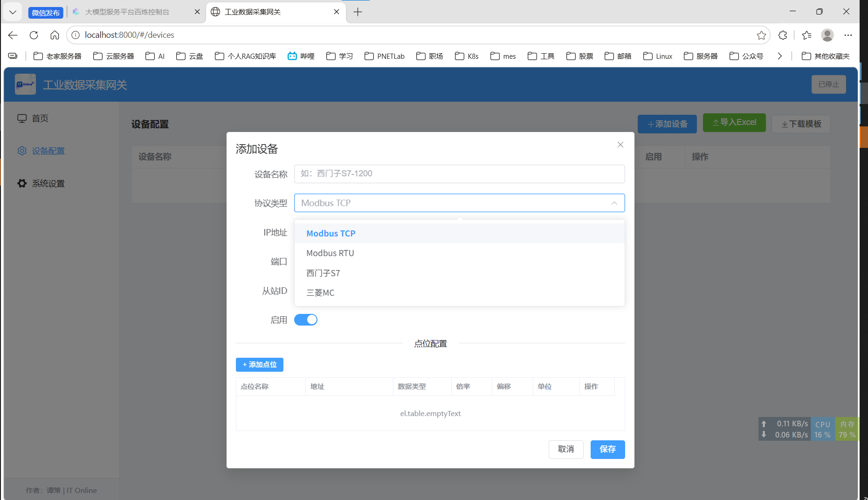
Task: Reload the page with the refresh icon
Action: [x=34, y=35]
